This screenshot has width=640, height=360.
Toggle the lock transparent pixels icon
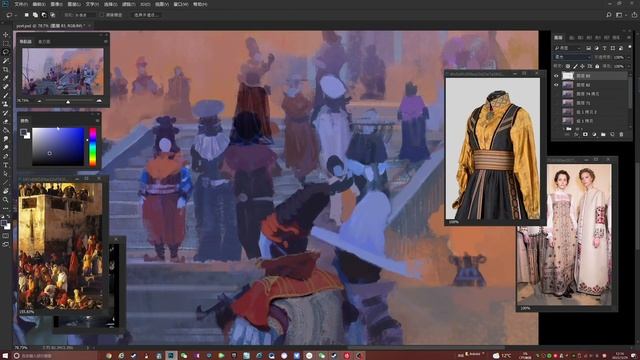coord(568,66)
